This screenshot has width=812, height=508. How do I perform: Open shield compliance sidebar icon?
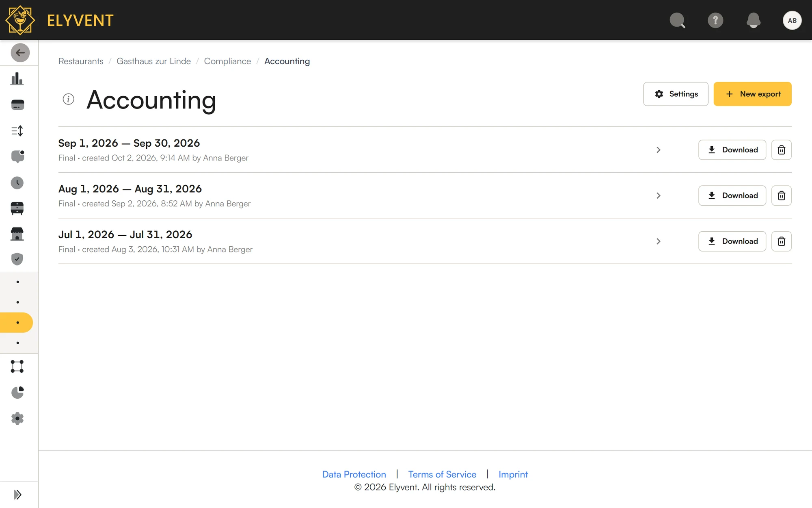click(x=17, y=259)
